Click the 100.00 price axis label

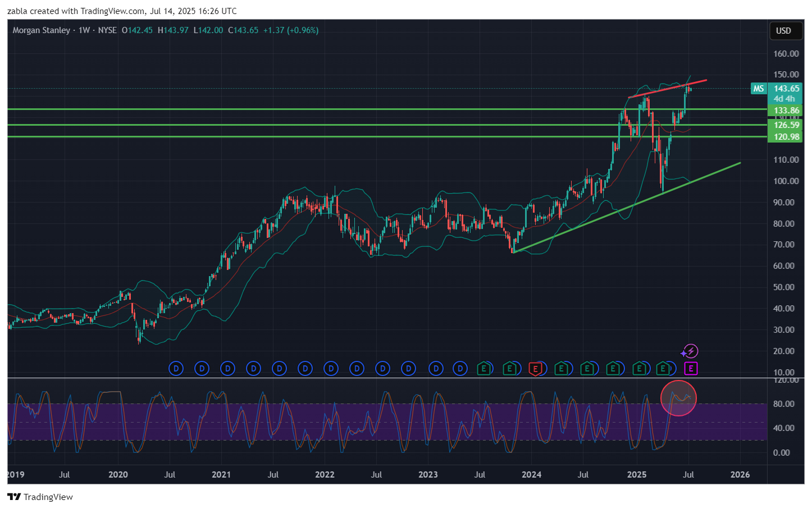click(786, 181)
